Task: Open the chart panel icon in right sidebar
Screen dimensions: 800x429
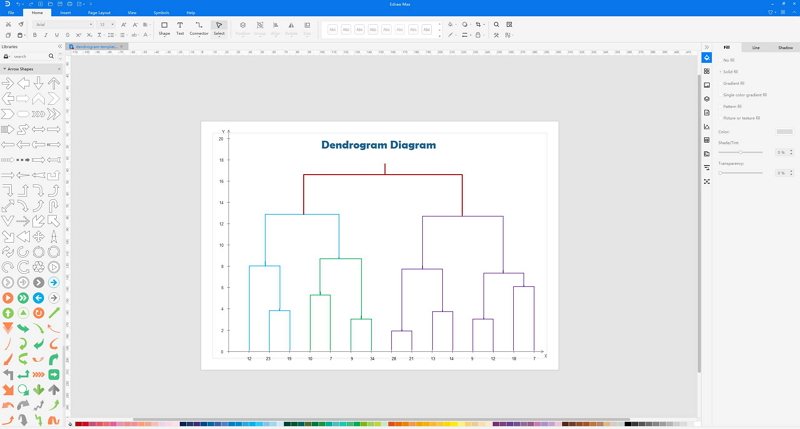Action: tap(707, 127)
